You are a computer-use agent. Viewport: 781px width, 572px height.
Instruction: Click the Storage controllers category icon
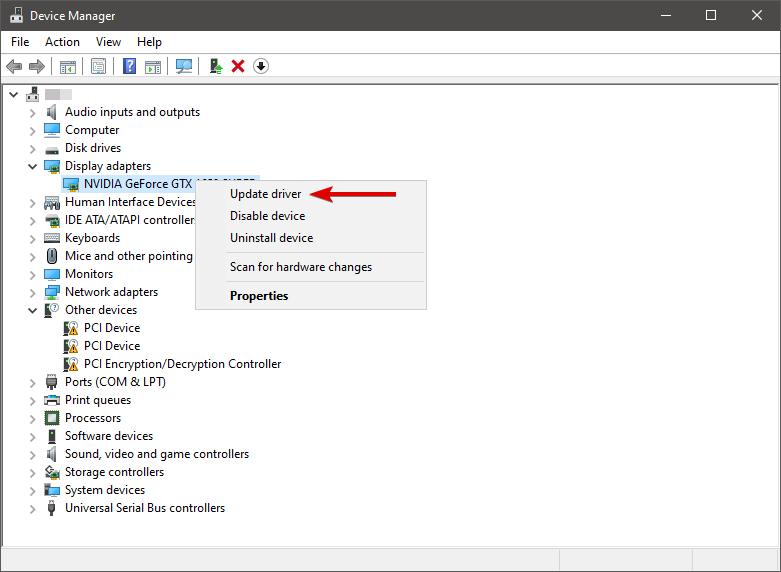coord(52,472)
